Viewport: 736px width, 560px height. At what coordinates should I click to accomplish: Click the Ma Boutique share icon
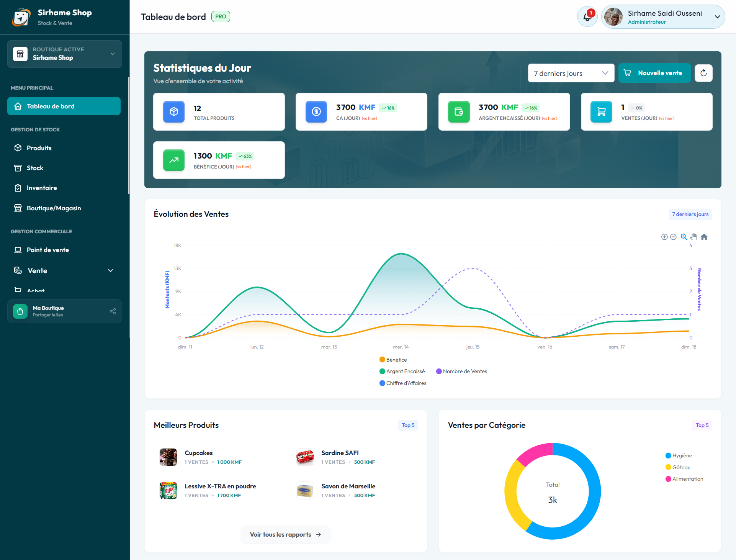coord(113,311)
